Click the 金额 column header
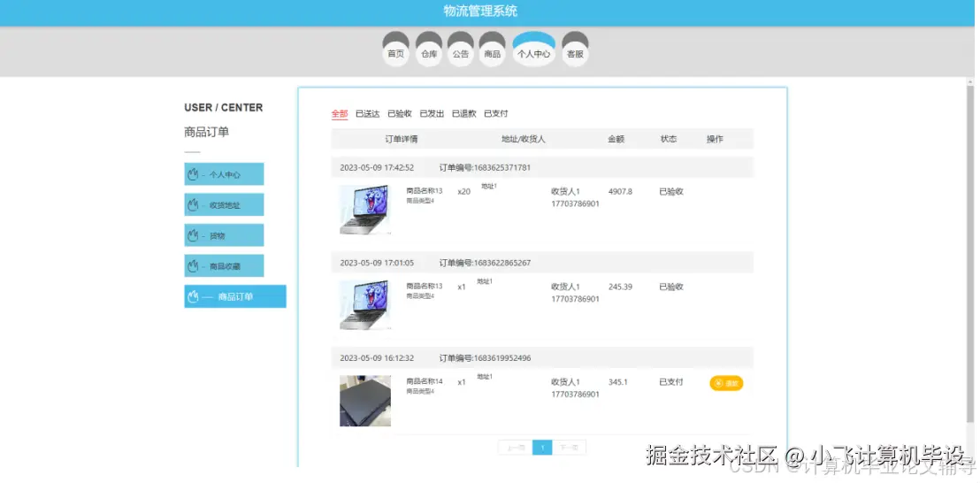Screen dimensions: 980x483 pos(616,139)
